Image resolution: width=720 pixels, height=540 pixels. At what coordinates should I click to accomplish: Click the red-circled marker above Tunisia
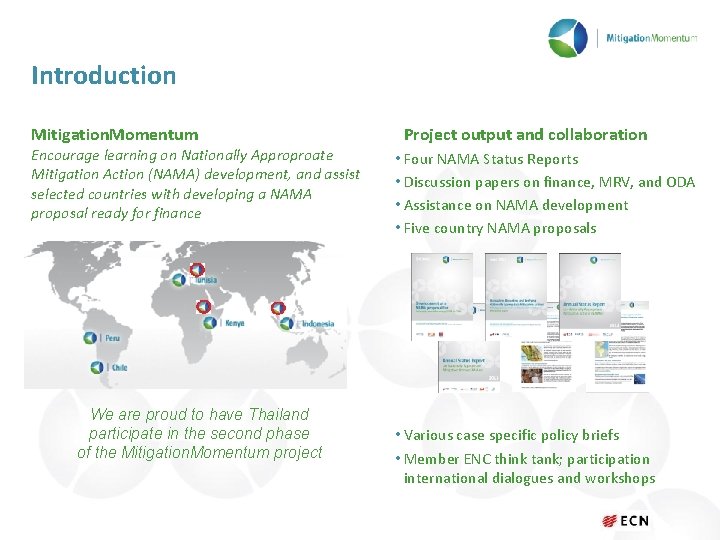197,269
